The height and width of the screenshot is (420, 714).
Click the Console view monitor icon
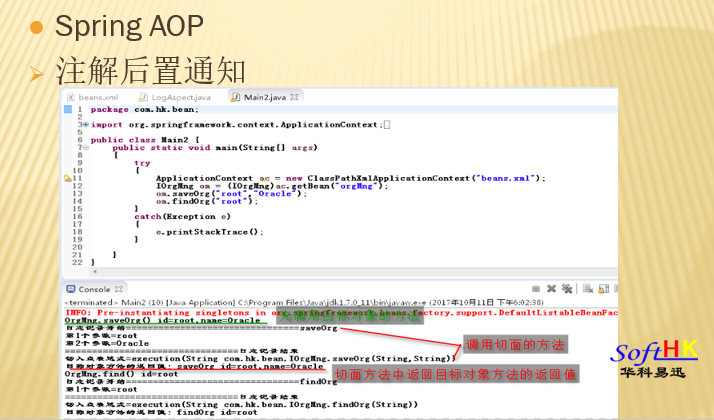[71, 289]
